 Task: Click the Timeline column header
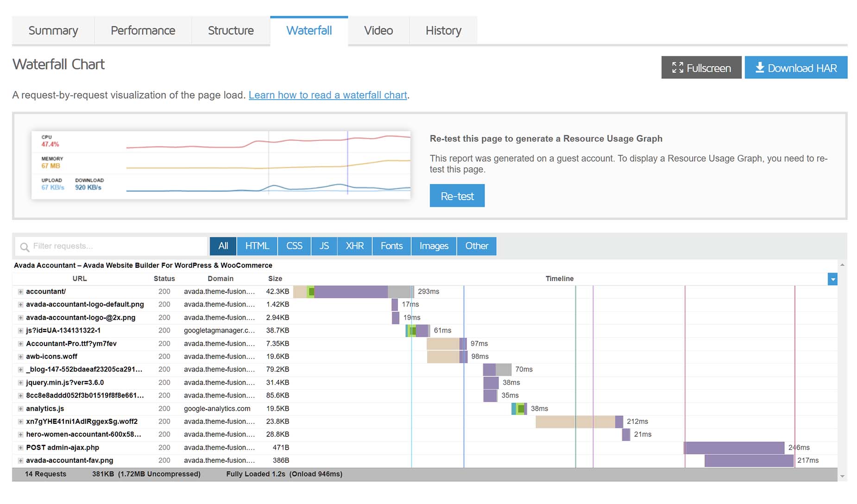tap(560, 278)
